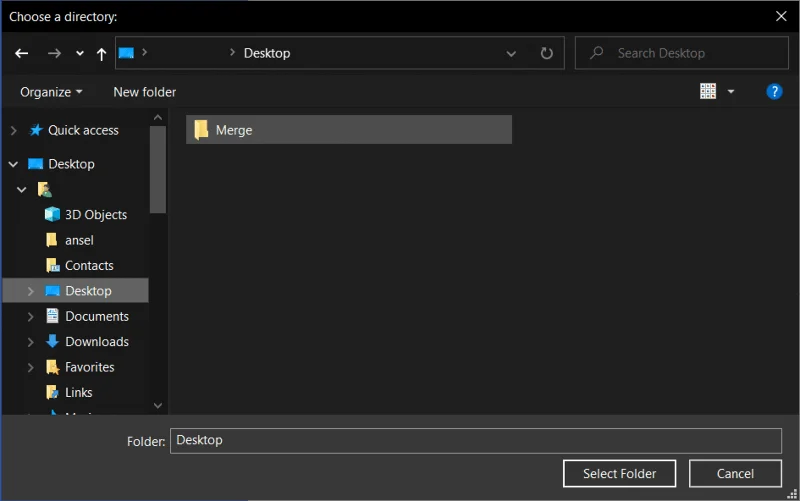This screenshot has height=501, width=800.
Task: Open more view options dropdown
Action: (x=731, y=92)
